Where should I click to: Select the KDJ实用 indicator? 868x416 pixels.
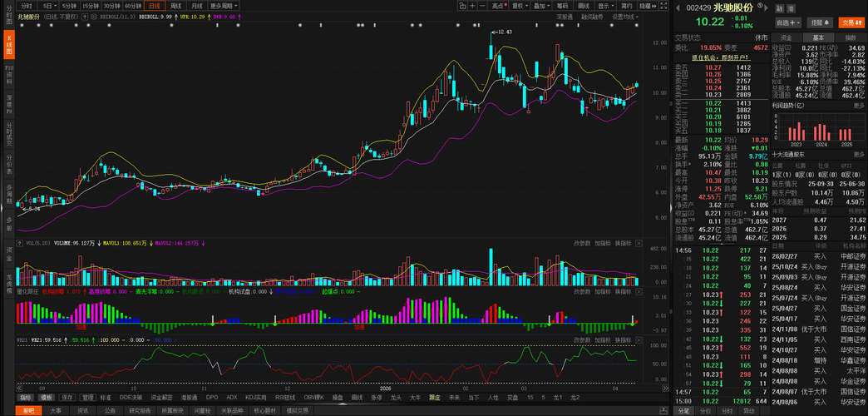click(254, 398)
